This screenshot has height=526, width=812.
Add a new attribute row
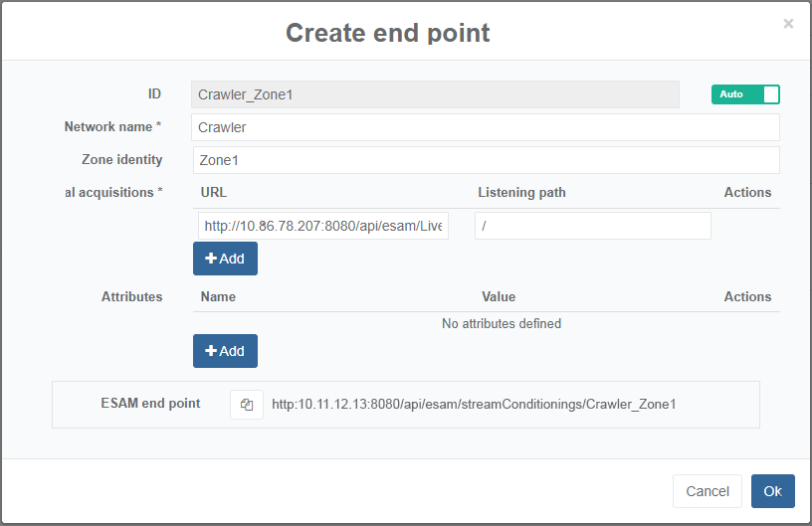225,351
